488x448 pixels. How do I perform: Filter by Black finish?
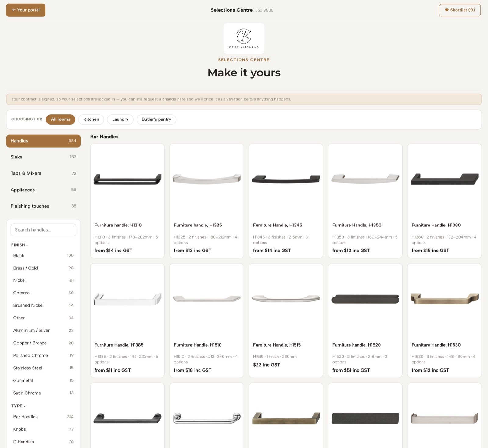point(43,255)
